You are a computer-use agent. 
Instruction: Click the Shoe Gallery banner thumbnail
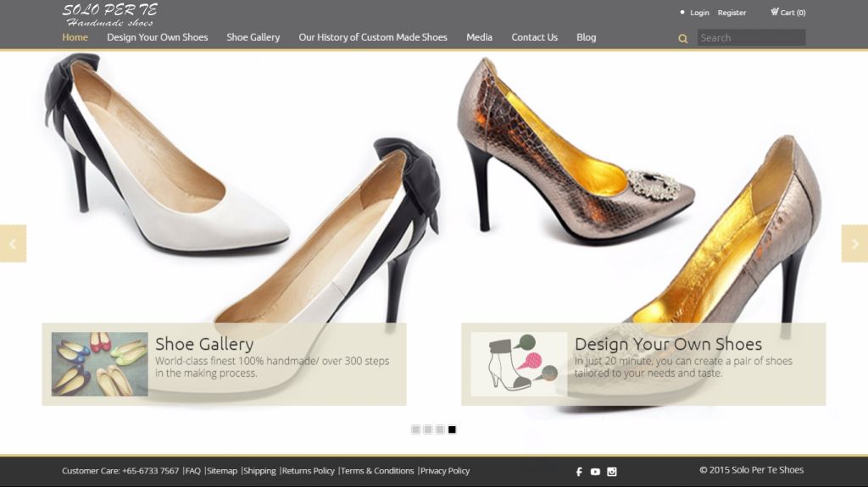99,364
